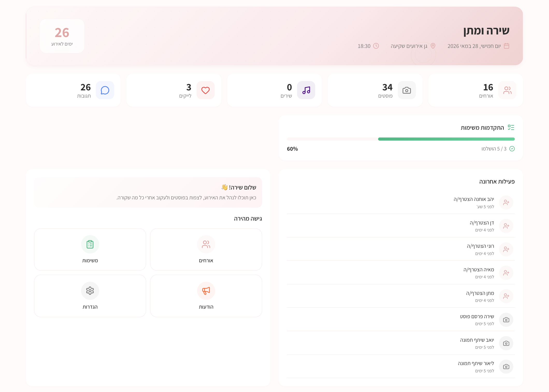Open the הודעות quick access card
The width and height of the screenshot is (549, 392).
pos(206,296)
